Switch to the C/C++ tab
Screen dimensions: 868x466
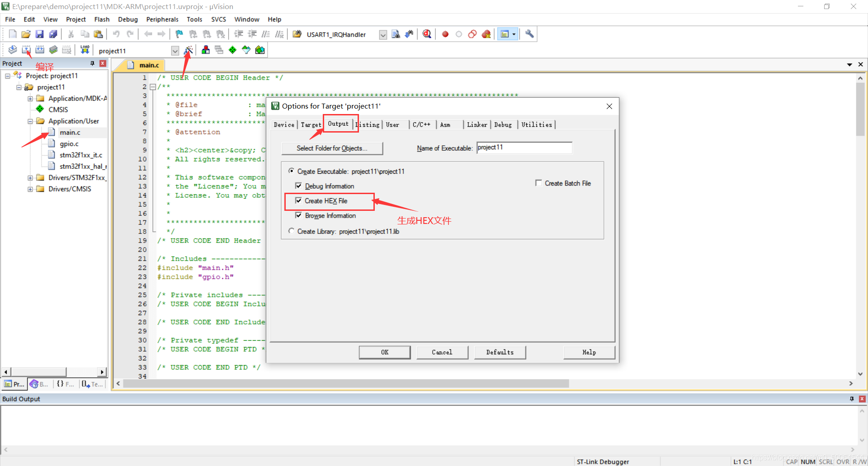tap(421, 124)
